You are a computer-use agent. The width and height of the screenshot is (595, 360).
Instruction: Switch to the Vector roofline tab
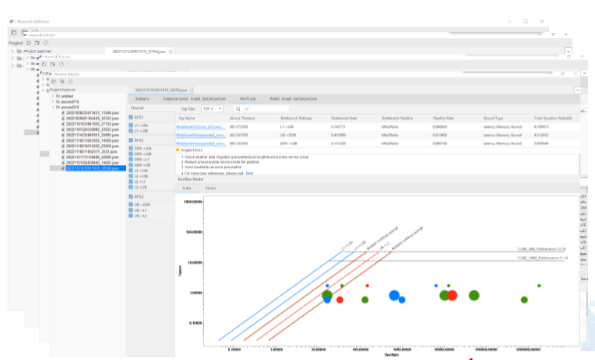click(210, 188)
